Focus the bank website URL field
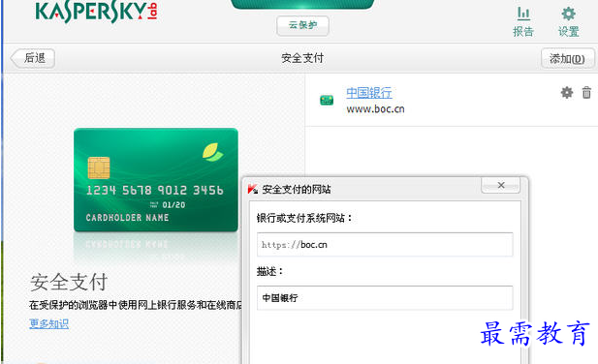 tap(385, 245)
